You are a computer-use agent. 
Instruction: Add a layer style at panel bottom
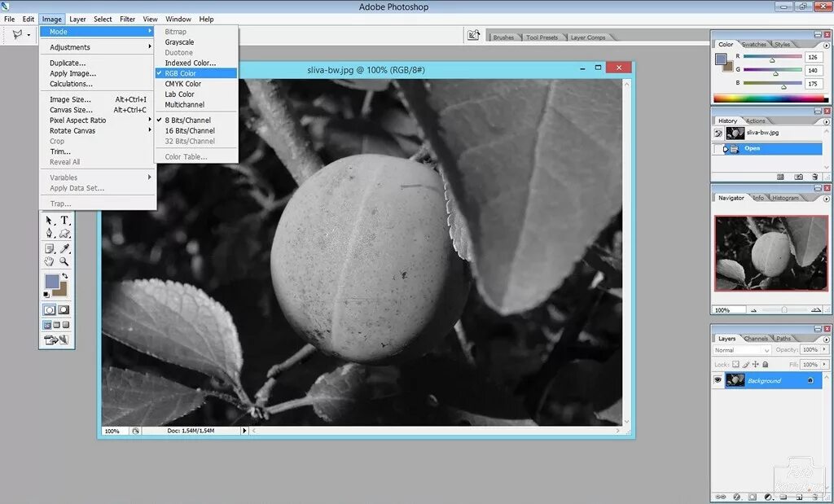coord(736,497)
